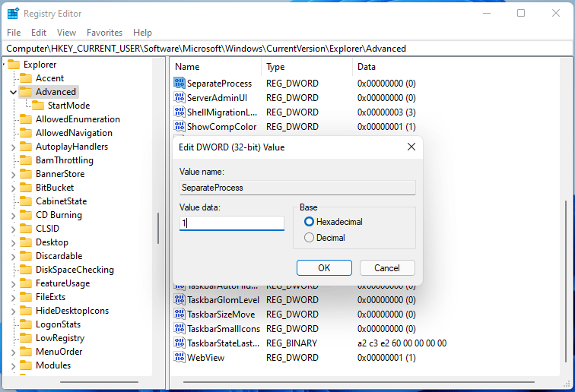Viewport: 575px width, 392px height.
Task: Select the HideDesktopIcons key label
Action: [x=72, y=311]
